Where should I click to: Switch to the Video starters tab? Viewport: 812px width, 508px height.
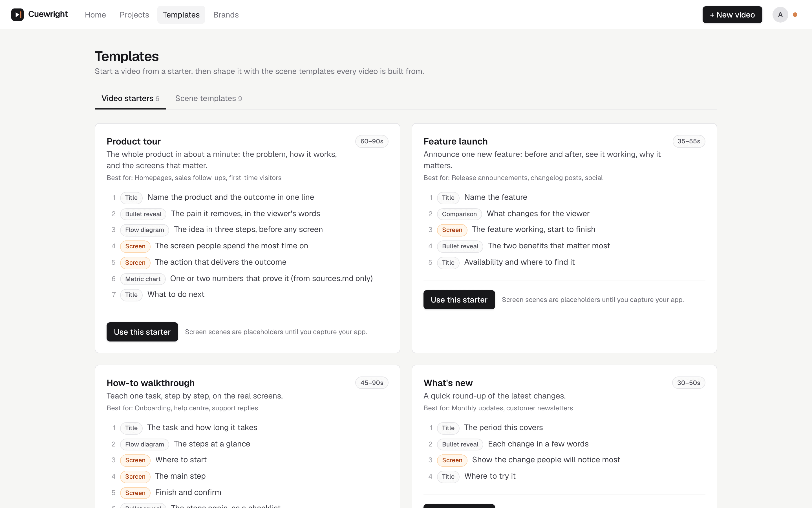[131, 98]
